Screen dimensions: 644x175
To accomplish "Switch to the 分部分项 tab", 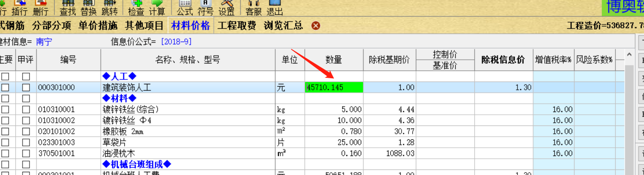I will coord(52,25).
